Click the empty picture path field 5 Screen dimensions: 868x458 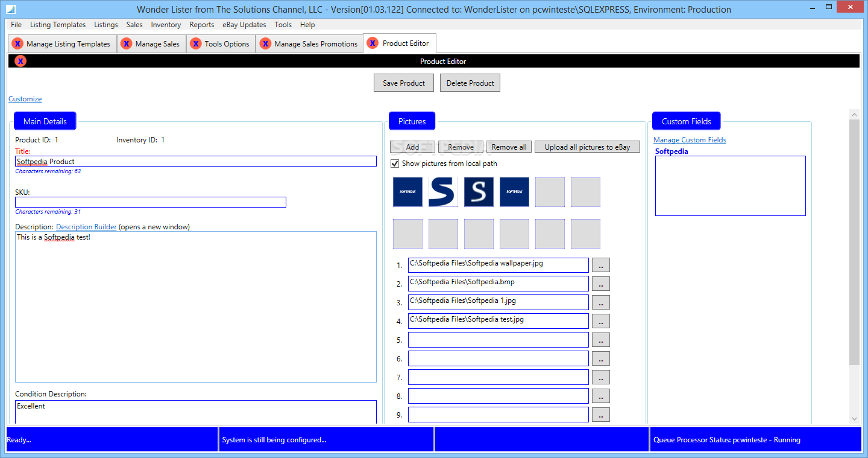pyautogui.click(x=498, y=340)
